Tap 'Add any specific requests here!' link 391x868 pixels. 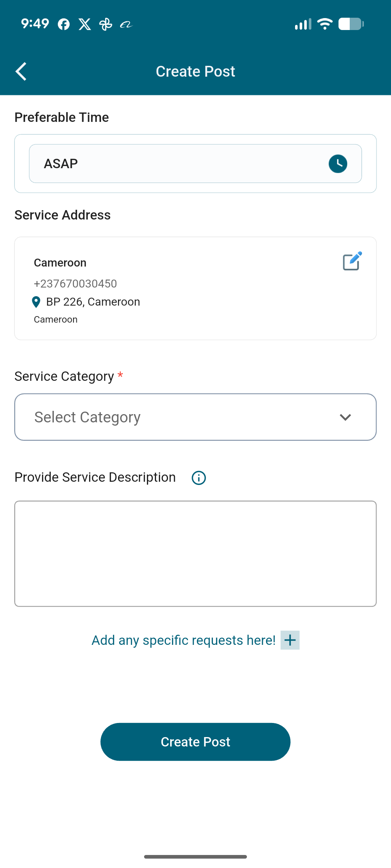tap(184, 640)
